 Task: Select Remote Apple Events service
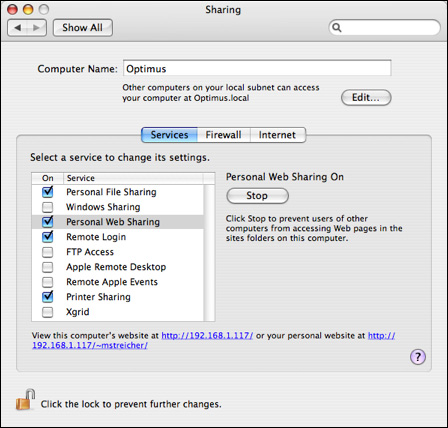point(118,282)
